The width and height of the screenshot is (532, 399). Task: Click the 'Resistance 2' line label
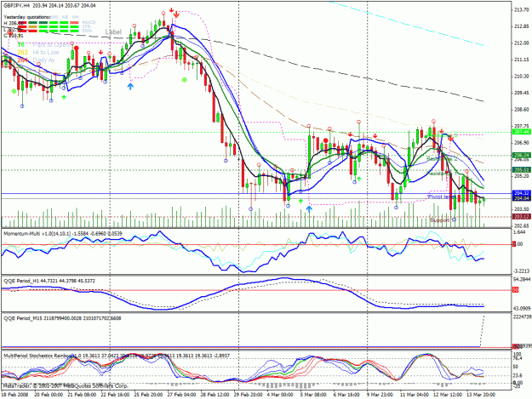tap(442, 158)
